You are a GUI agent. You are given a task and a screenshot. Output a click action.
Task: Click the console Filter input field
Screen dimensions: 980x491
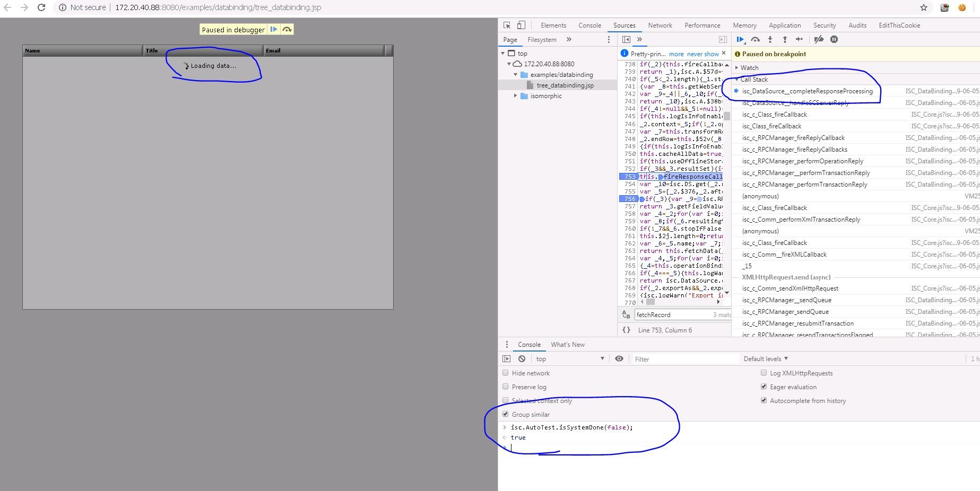(684, 359)
